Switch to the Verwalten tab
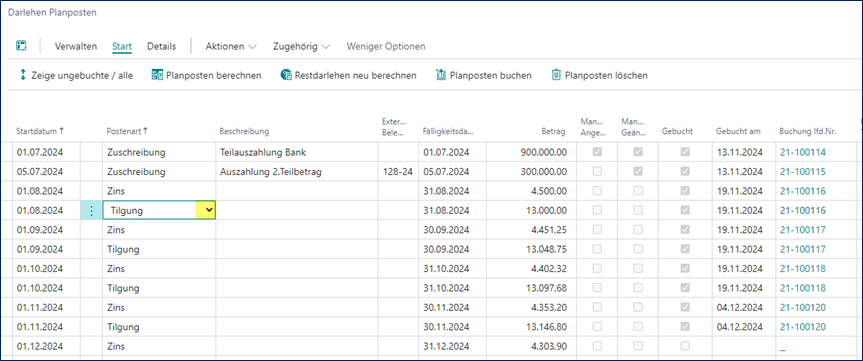 tap(76, 46)
